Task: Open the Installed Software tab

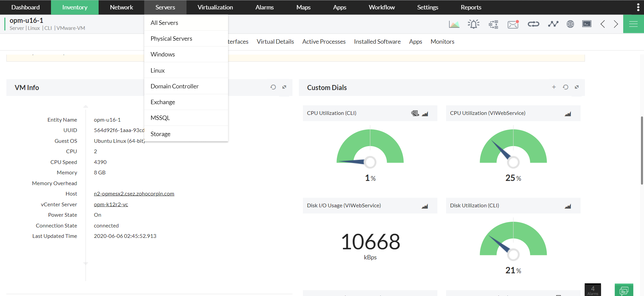Action: point(377,42)
